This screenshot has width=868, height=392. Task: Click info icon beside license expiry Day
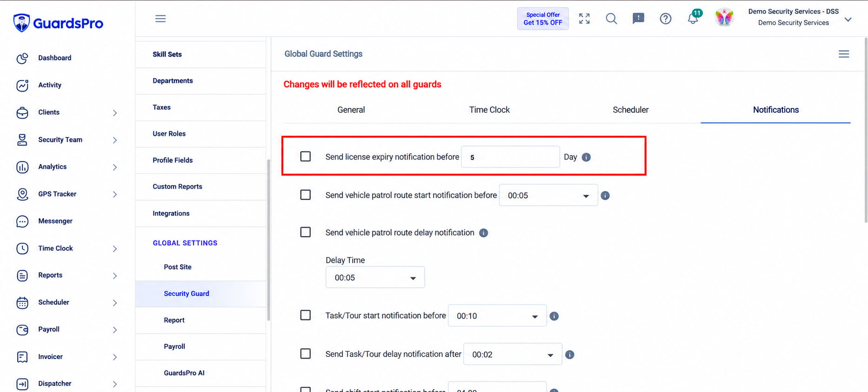click(586, 157)
